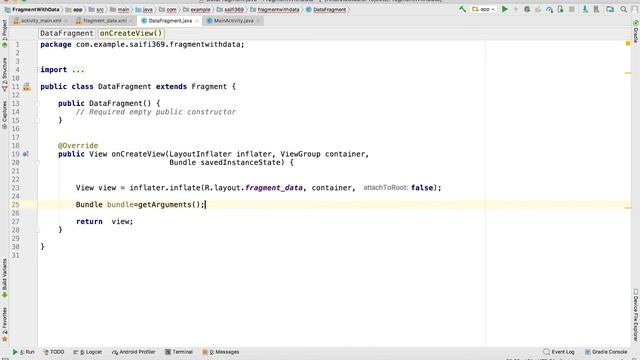Image resolution: width=640 pixels, height=360 pixels.
Task: Close the MainActivity.java tab
Action: coord(258,21)
